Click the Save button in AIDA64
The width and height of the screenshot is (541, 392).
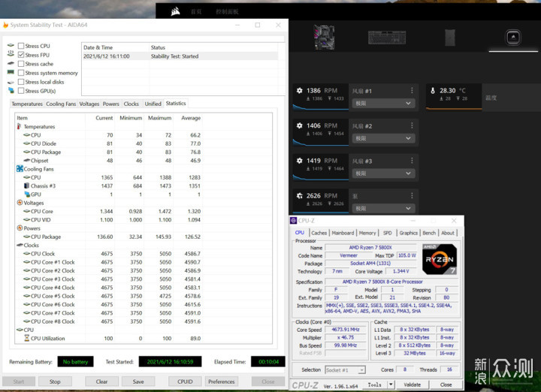138,381
